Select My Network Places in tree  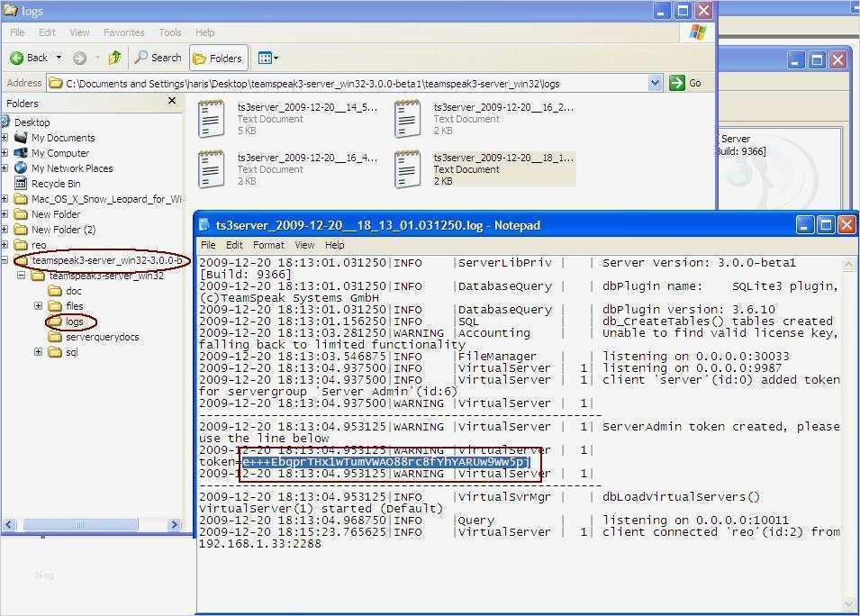click(x=72, y=168)
